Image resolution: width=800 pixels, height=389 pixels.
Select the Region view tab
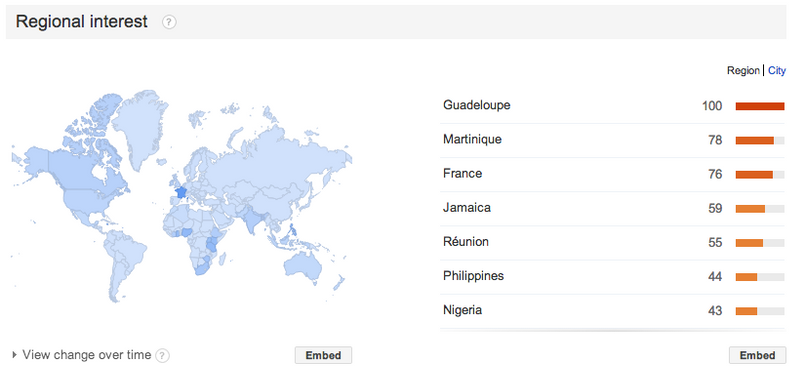(x=743, y=71)
